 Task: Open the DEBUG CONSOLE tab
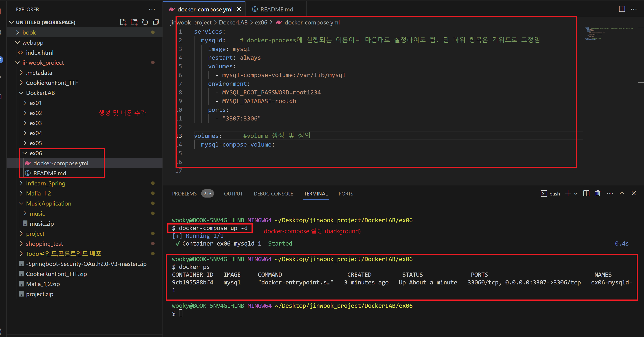[273, 194]
